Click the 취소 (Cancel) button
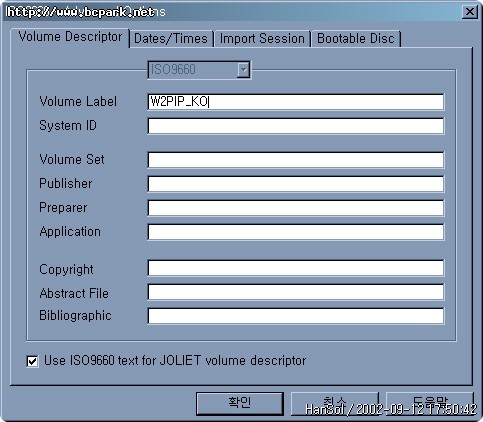This screenshot has height=422, width=483. [x=335, y=403]
